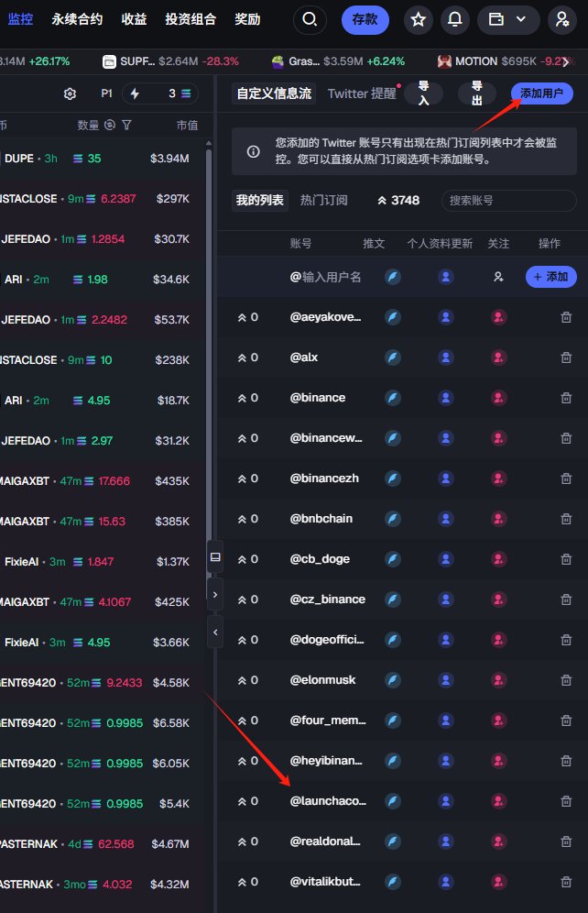Screen dimensions: 588x913
Task: Delete @heyibinan... from the list
Action: point(566,761)
